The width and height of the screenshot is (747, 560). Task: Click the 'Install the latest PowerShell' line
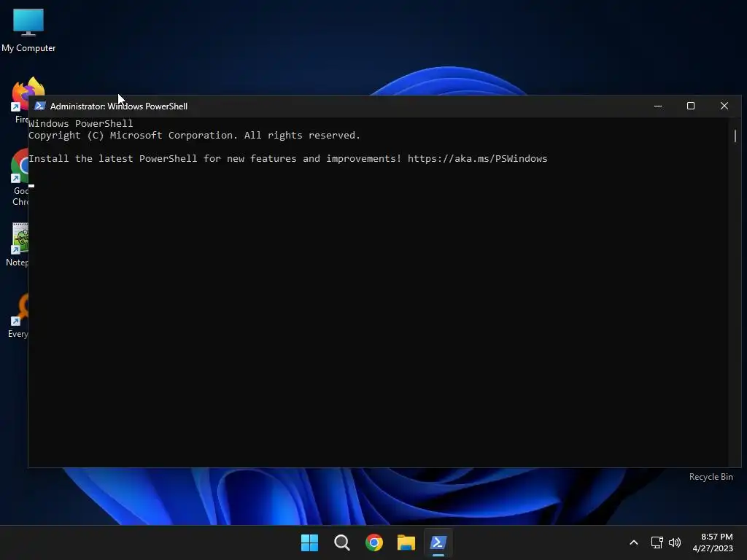pyautogui.click(x=288, y=158)
